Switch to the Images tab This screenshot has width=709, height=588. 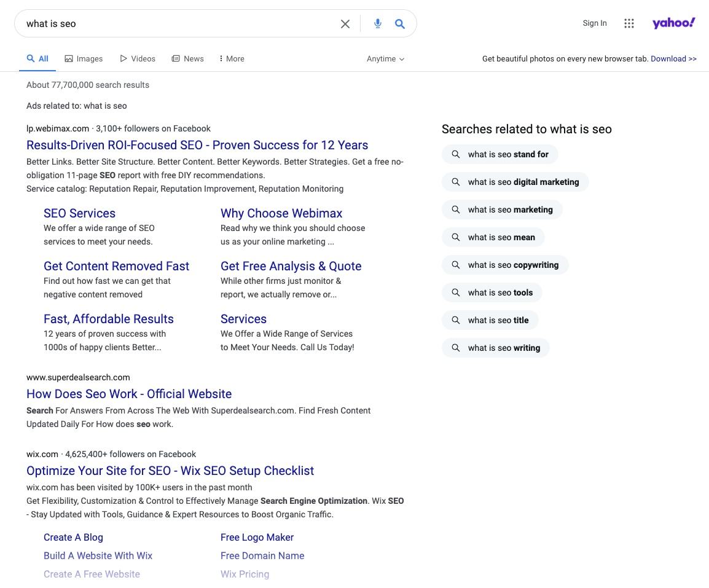point(84,59)
